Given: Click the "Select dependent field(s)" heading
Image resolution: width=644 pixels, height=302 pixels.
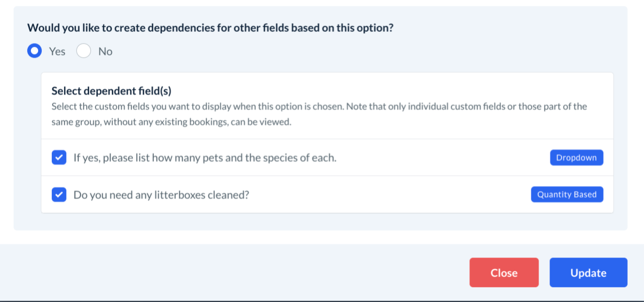Looking at the screenshot, I should pos(111,91).
